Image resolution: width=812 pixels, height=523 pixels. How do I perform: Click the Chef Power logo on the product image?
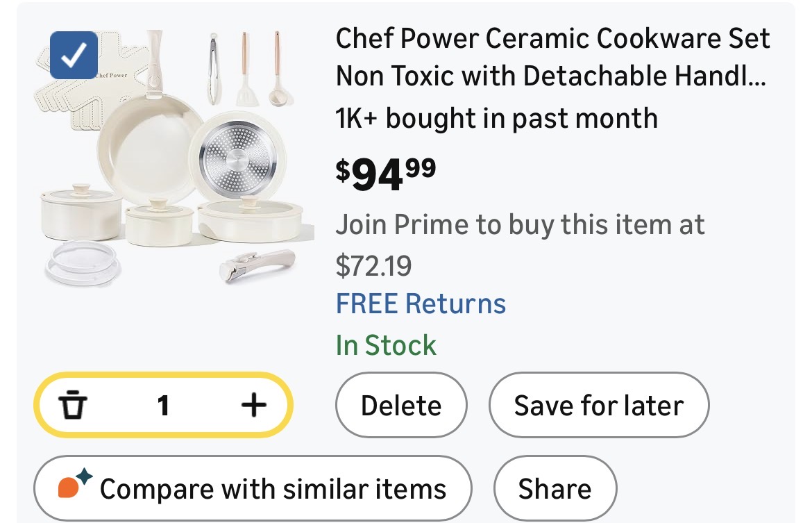[x=110, y=75]
